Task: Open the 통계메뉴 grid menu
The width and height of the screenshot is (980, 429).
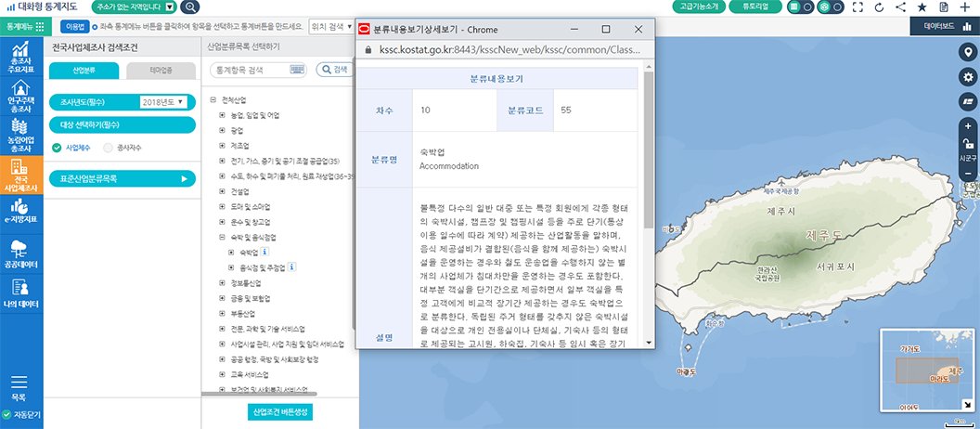Action: click(x=25, y=27)
